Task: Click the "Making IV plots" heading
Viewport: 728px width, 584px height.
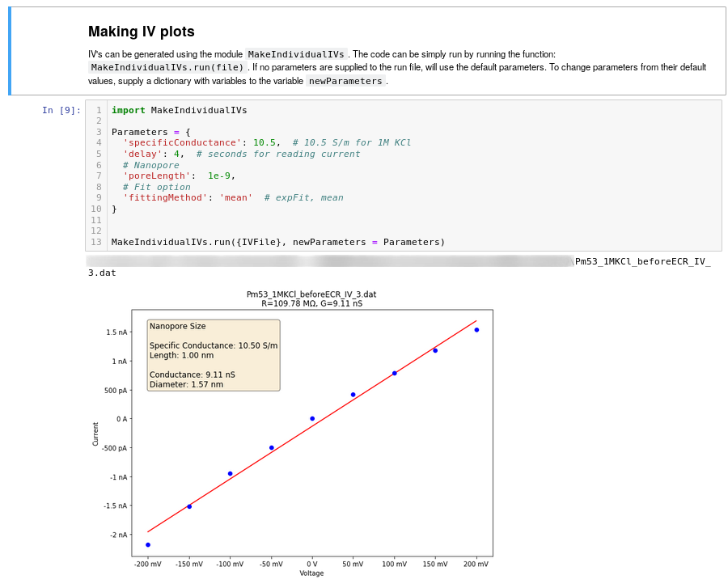Action: point(141,32)
